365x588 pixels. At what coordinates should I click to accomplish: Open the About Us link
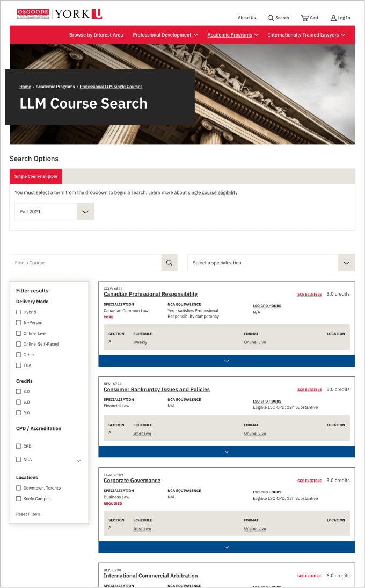pos(247,18)
